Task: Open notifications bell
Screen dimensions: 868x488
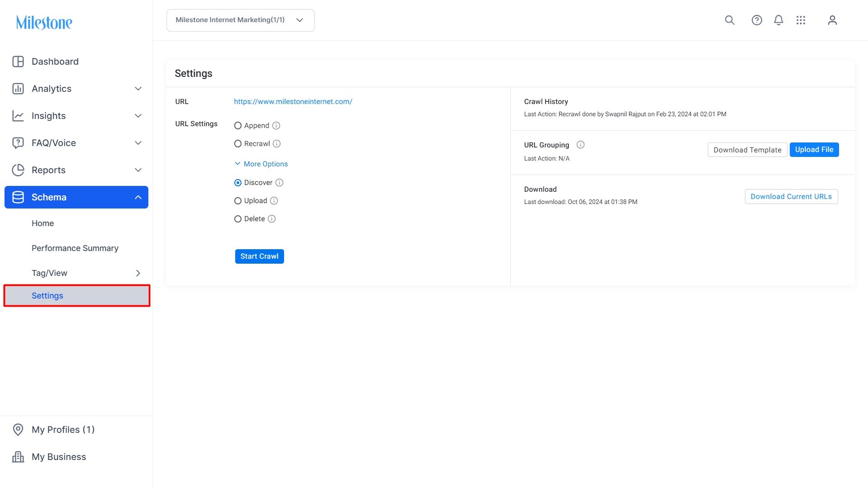Action: (778, 20)
